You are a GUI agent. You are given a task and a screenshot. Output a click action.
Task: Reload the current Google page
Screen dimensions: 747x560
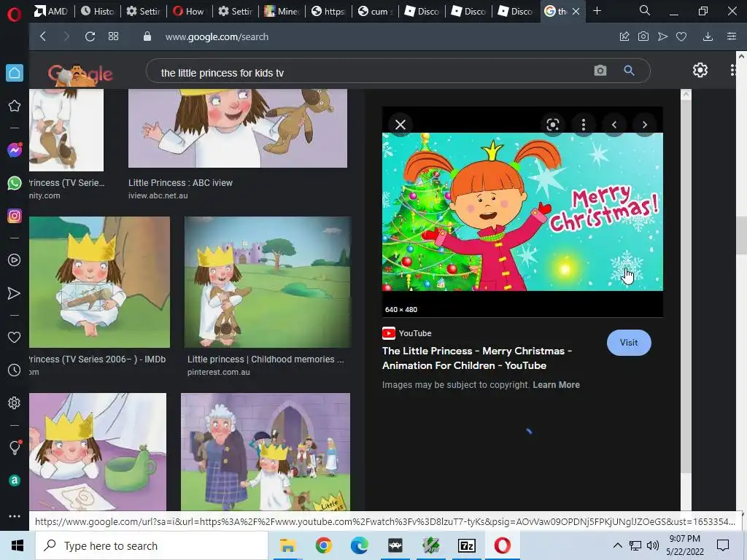click(90, 36)
